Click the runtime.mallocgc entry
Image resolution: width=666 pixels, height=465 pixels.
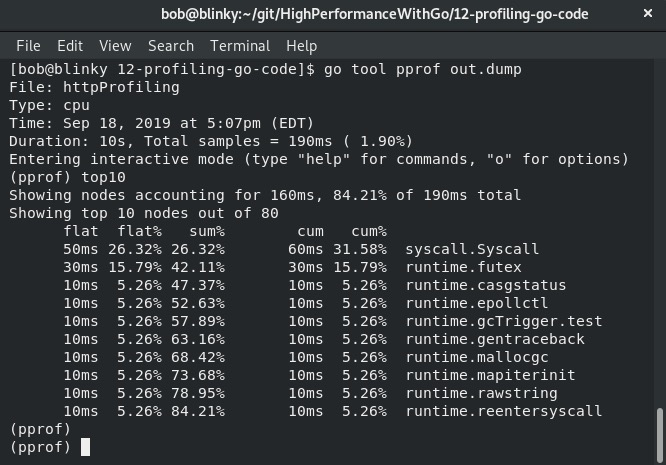pos(477,357)
